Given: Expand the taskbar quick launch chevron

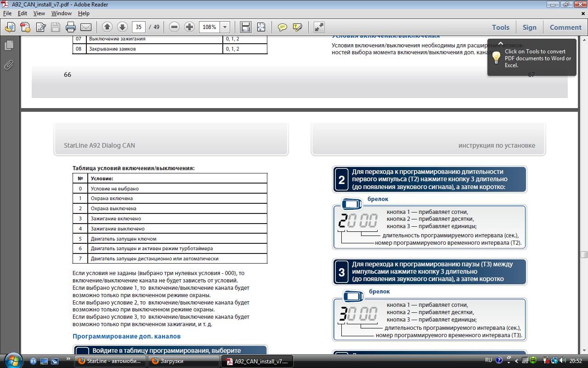Looking at the screenshot, I should coord(69,359).
